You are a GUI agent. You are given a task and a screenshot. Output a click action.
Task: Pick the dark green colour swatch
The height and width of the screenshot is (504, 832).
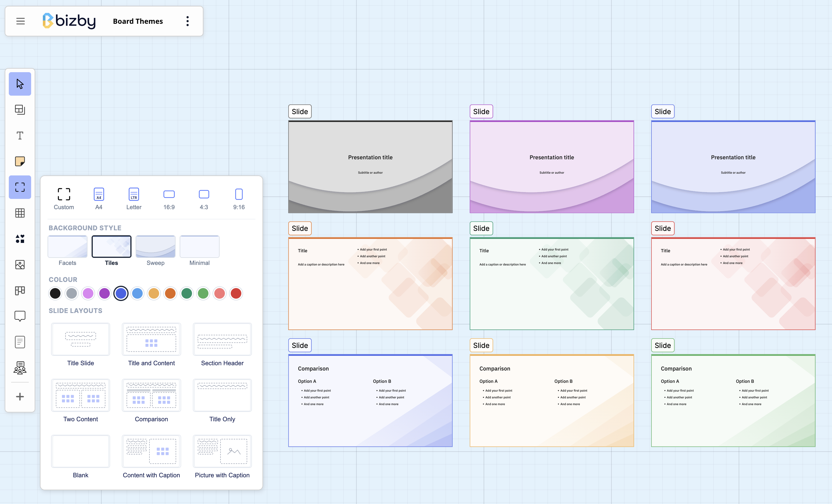[187, 293]
